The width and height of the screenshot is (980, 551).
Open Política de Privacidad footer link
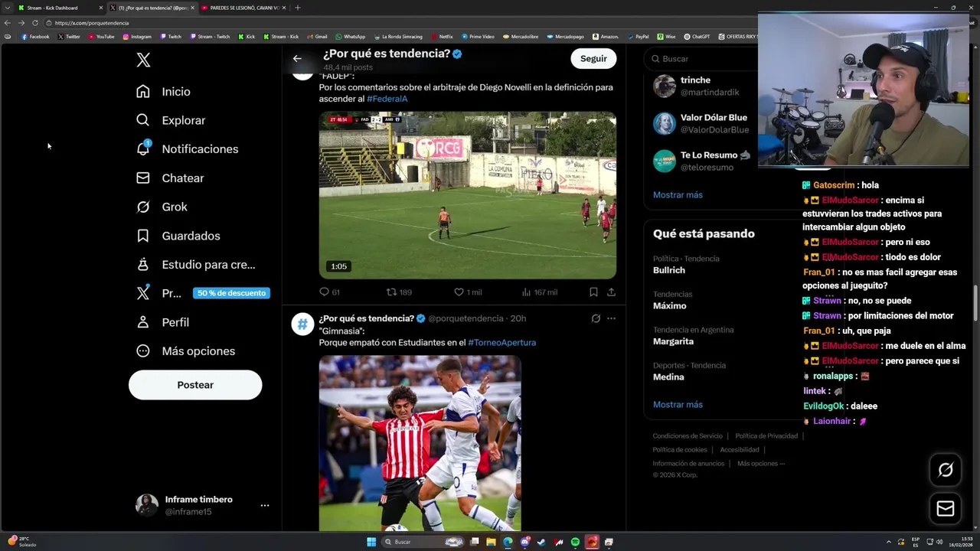point(766,436)
